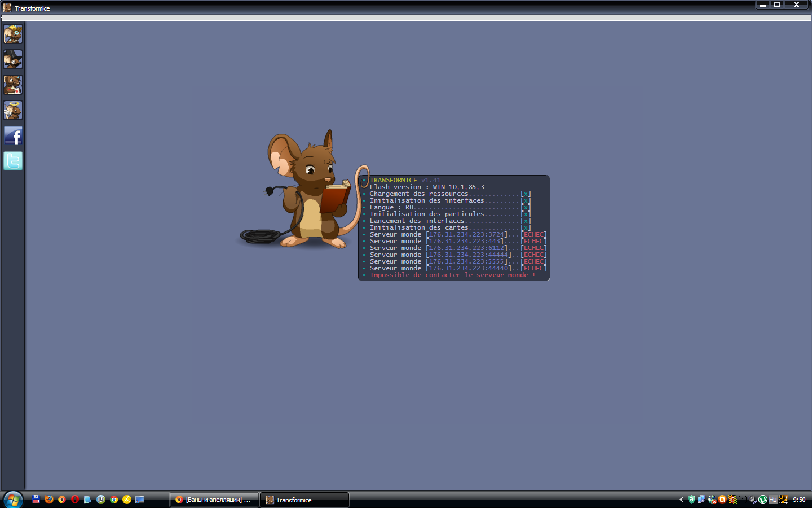This screenshot has height=508, width=812.
Task: Click the 'Chargement des ressources' line
Action: (450, 194)
